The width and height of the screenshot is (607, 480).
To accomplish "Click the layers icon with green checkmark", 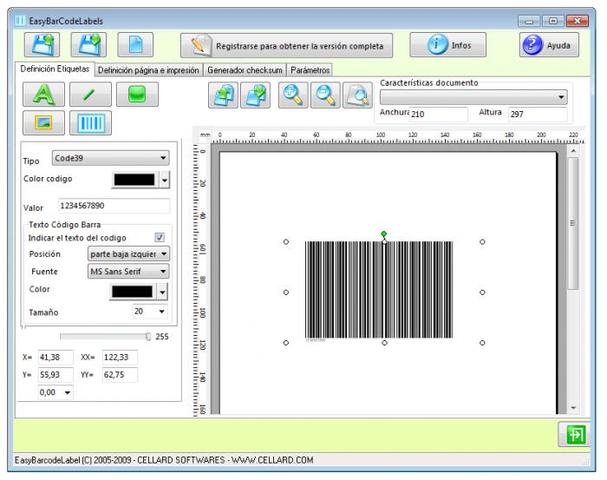I will coord(255,95).
